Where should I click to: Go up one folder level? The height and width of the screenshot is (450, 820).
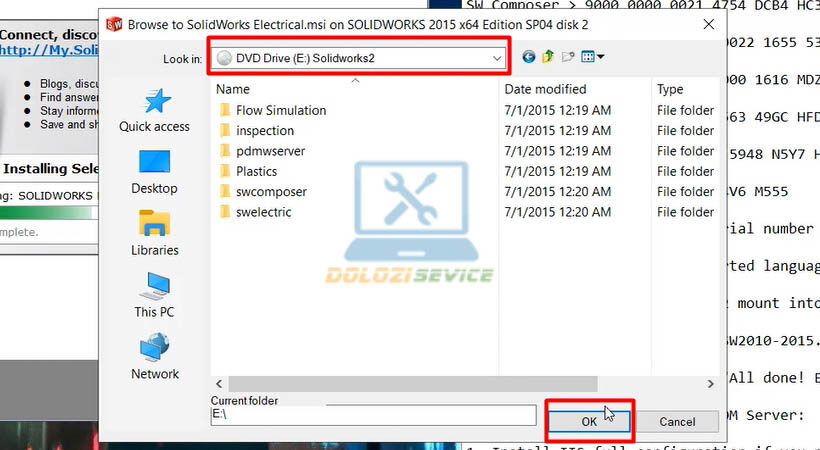[548, 59]
